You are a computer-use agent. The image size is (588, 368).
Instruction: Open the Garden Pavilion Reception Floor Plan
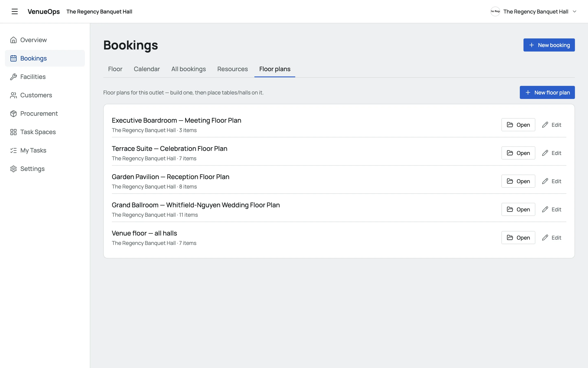(x=518, y=181)
